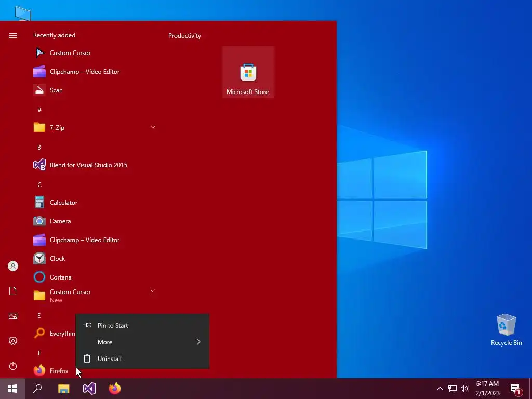532x399 pixels.
Task: Expand the Start menu hamburger button
Action: click(13, 36)
